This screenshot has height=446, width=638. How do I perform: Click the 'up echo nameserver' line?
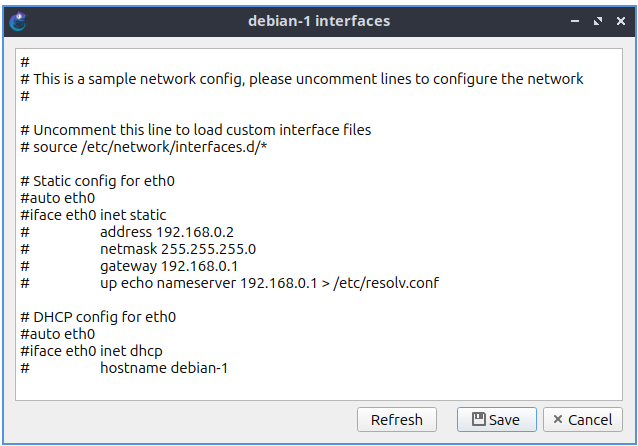pos(268,283)
